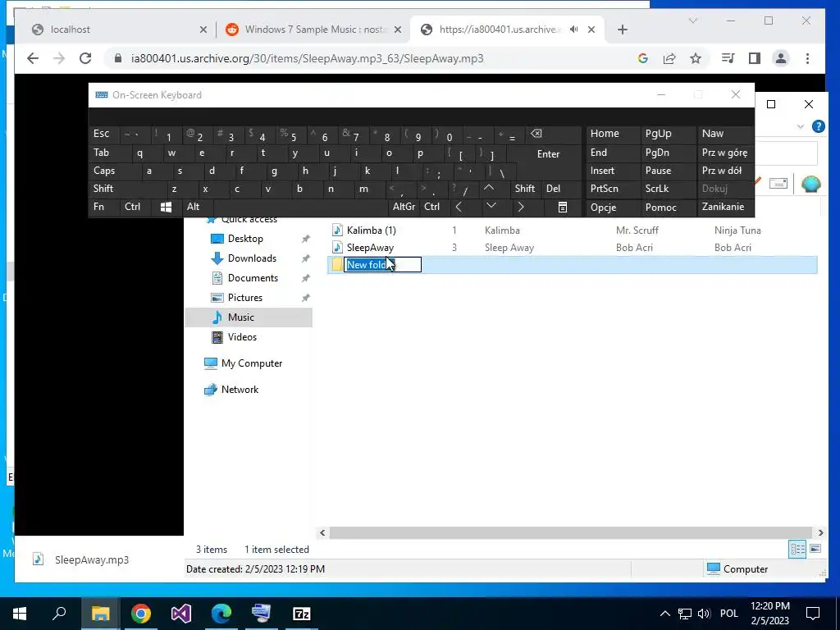Select the SleepAway file in the list

pos(370,248)
